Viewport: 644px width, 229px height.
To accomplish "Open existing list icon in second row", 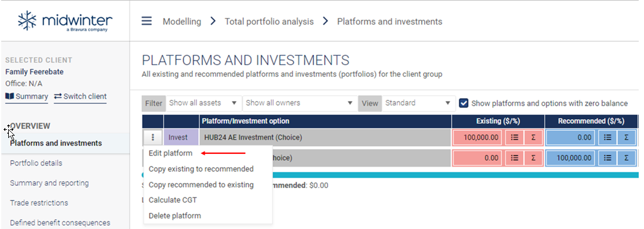I will pyautogui.click(x=514, y=157).
